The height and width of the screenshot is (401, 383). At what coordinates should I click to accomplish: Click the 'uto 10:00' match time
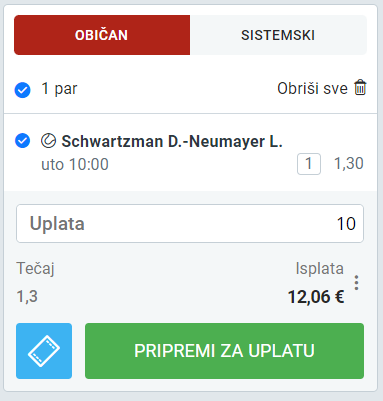click(x=75, y=164)
